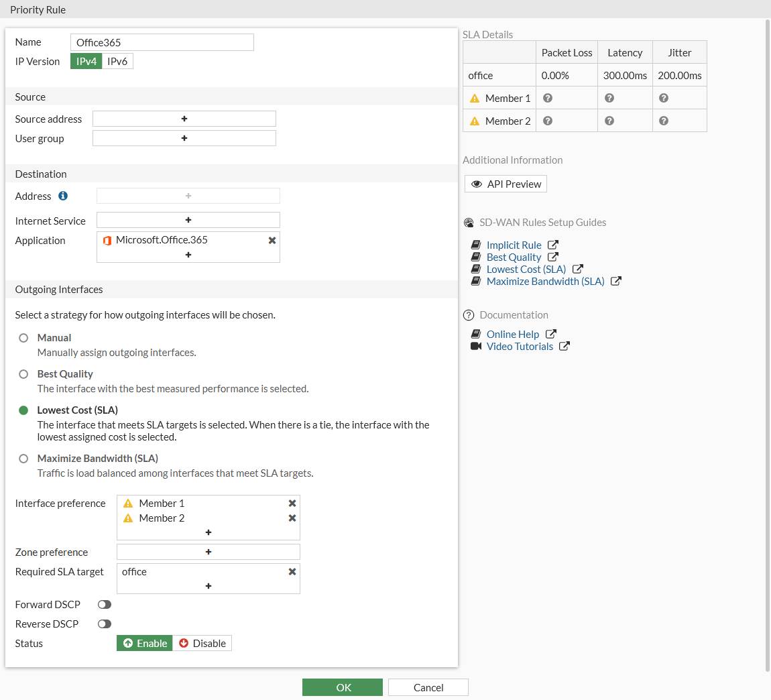Click Member 1 Jitter question mark
The image size is (771, 700).
pos(664,99)
